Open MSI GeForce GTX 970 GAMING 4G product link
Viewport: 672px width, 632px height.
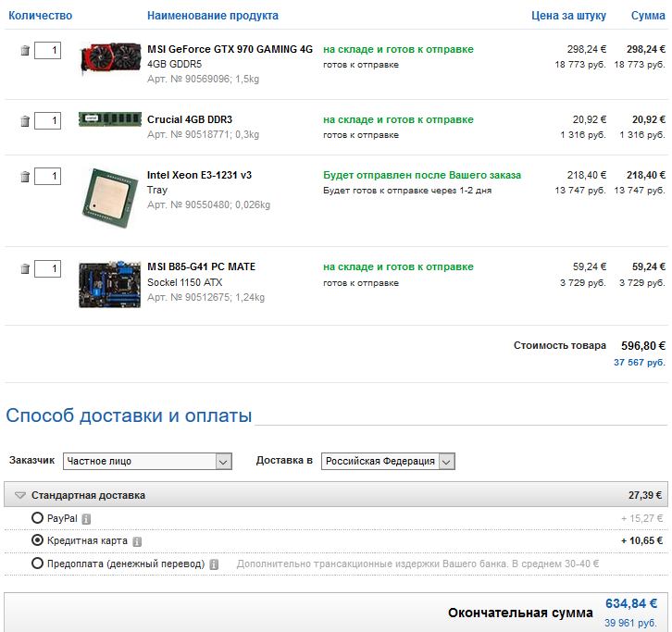[230, 49]
